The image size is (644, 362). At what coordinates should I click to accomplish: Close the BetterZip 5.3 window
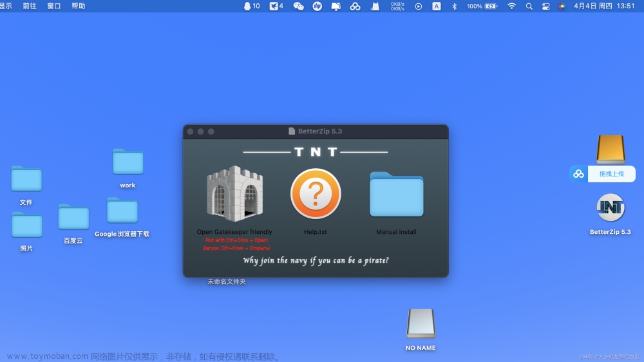tap(190, 131)
